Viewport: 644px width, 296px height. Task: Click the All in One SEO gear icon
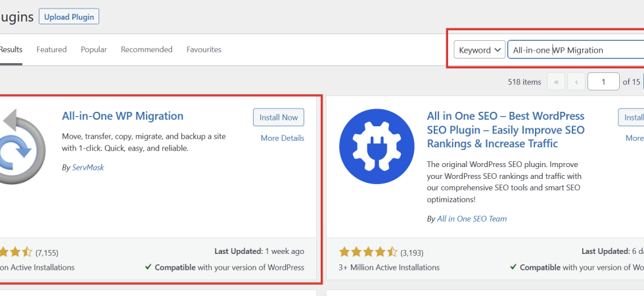click(x=377, y=146)
